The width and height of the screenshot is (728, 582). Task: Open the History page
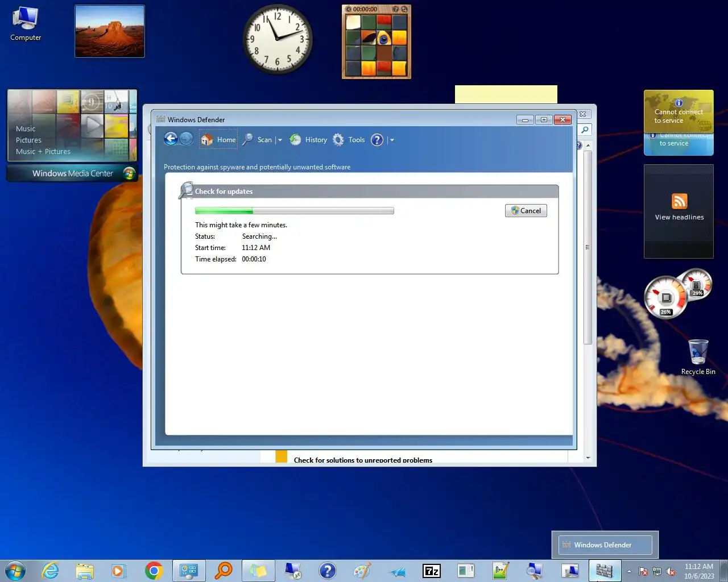tap(308, 139)
